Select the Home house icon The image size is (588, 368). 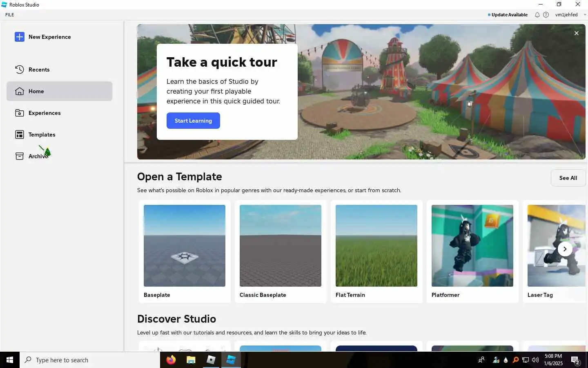(20, 91)
